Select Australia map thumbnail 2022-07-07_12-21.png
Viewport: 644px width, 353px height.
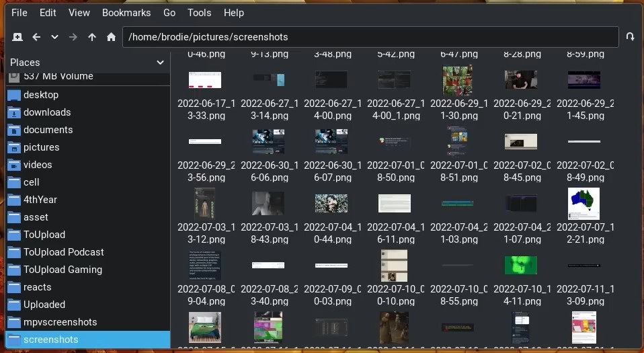pos(583,204)
